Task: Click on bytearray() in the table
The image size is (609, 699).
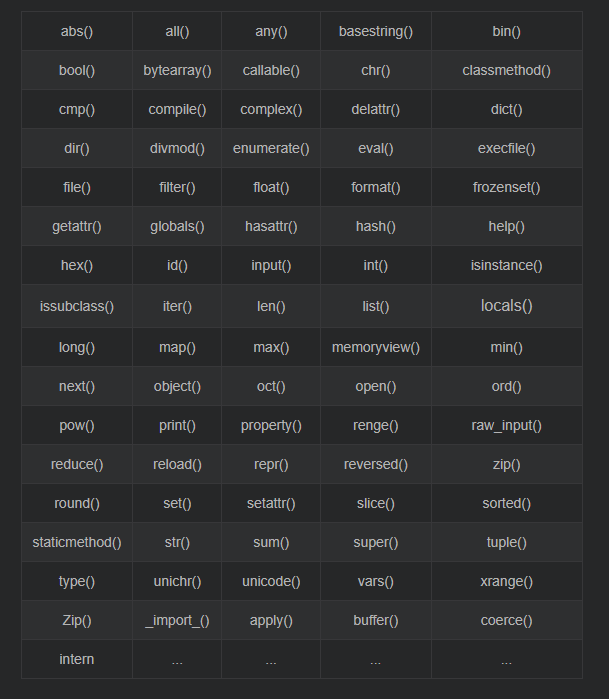Action: tap(177, 70)
